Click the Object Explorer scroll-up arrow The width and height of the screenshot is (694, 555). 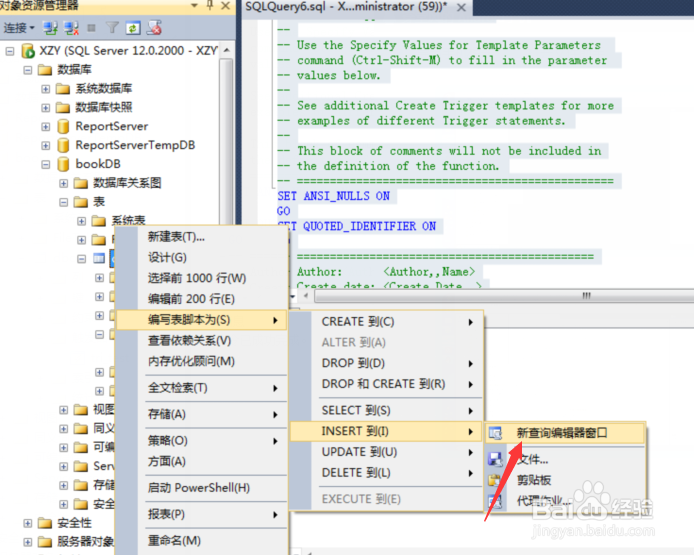[x=227, y=50]
